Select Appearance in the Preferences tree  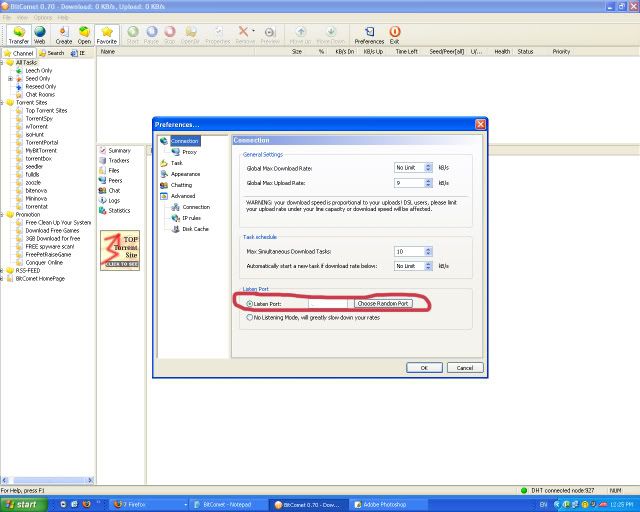tap(185, 174)
